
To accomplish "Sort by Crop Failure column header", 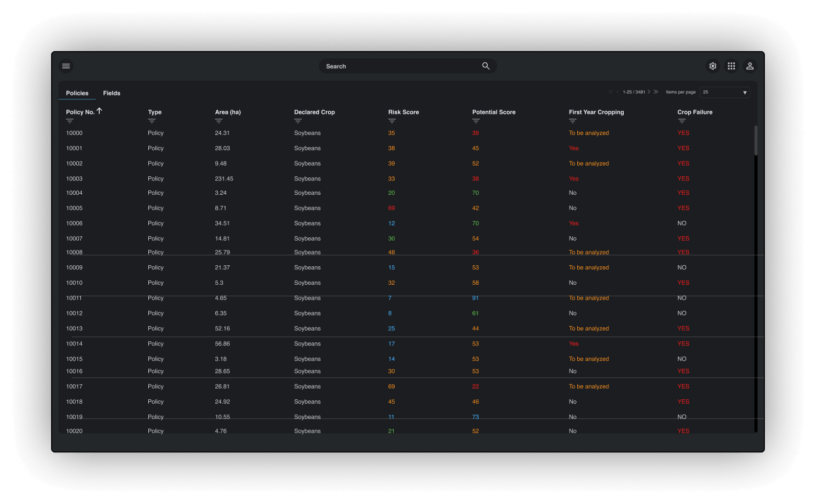I will click(x=695, y=112).
